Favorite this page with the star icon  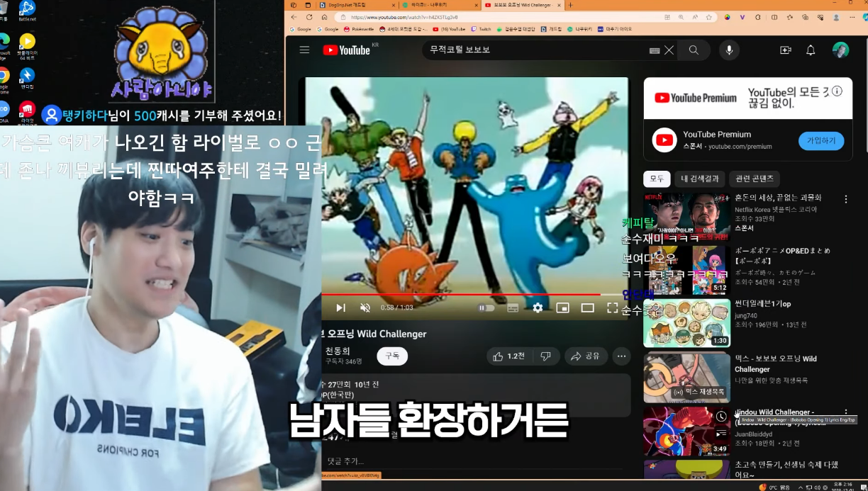708,17
